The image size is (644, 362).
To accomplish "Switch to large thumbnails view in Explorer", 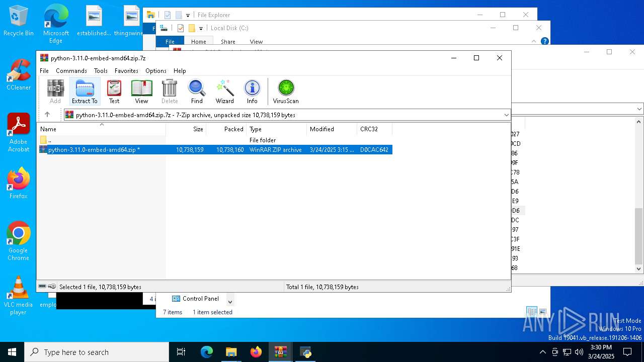I will pos(542,312).
